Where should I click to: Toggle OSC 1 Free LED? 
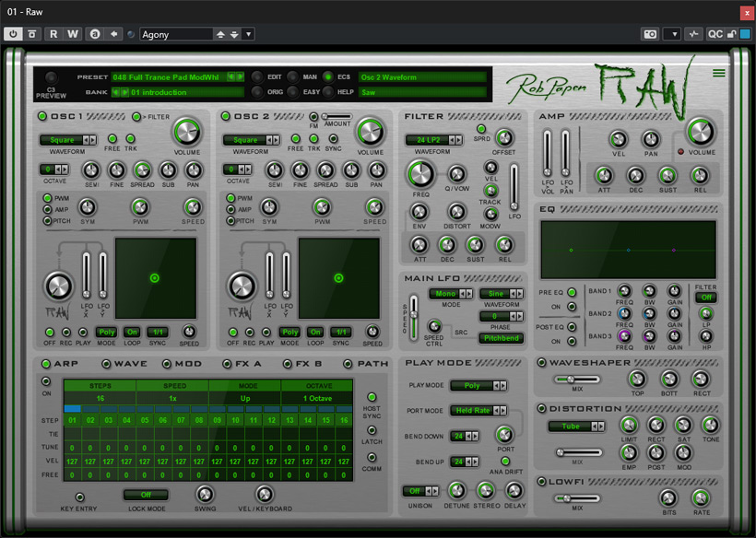(112, 139)
